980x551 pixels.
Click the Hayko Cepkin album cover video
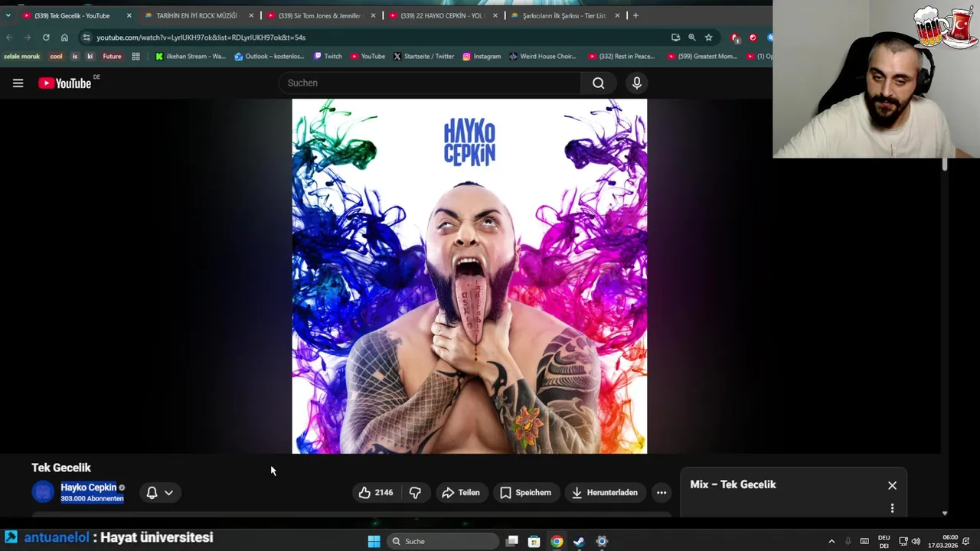[469, 276]
